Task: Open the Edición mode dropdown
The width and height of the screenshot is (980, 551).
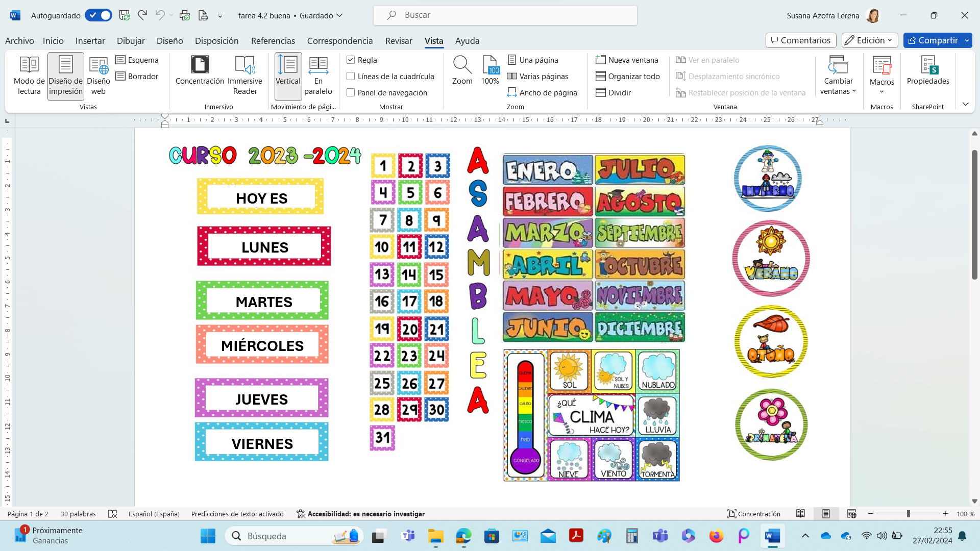Action: click(870, 40)
